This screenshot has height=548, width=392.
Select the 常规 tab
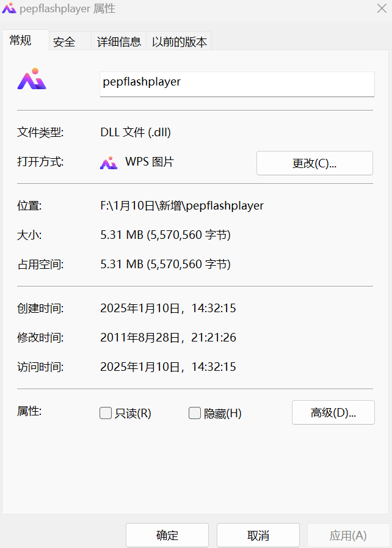(x=26, y=40)
